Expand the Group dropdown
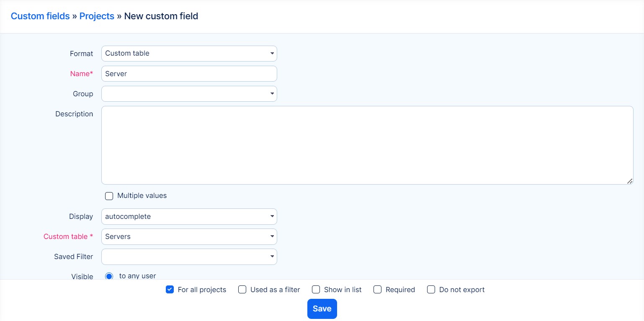The image size is (644, 321). click(189, 94)
